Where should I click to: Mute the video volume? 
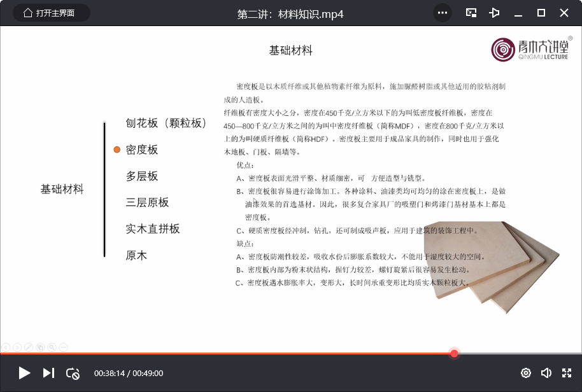click(546, 373)
